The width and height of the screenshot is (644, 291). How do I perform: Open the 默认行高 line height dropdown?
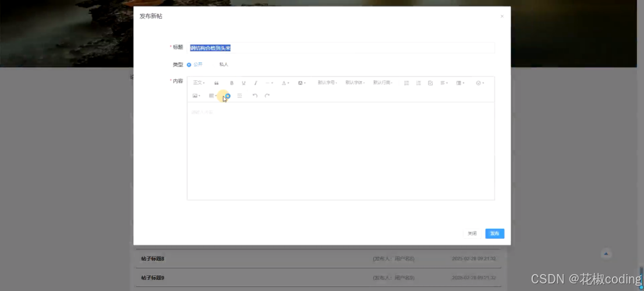383,83
